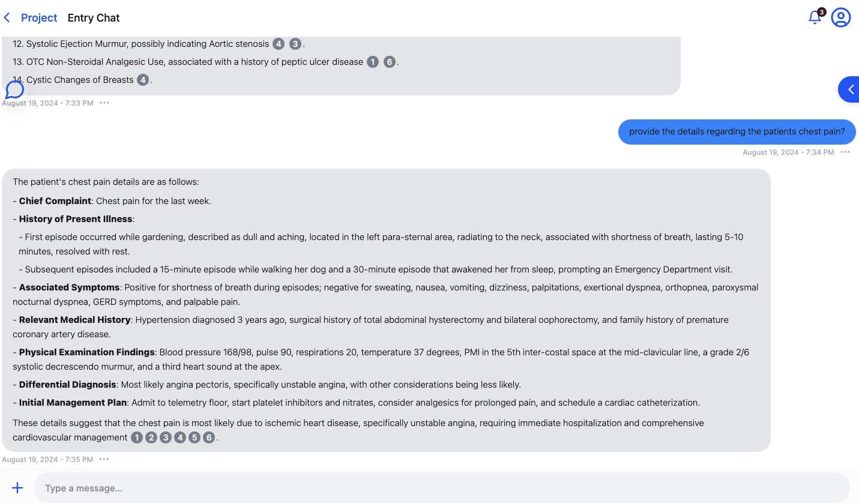This screenshot has height=504, width=859.
Task: Open options for 7:35 PM message
Action: click(104, 460)
